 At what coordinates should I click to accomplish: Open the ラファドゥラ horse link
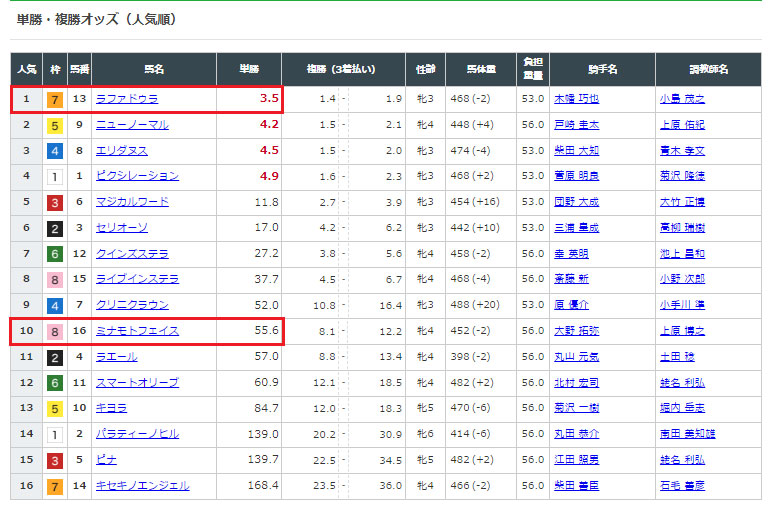[x=126, y=99]
